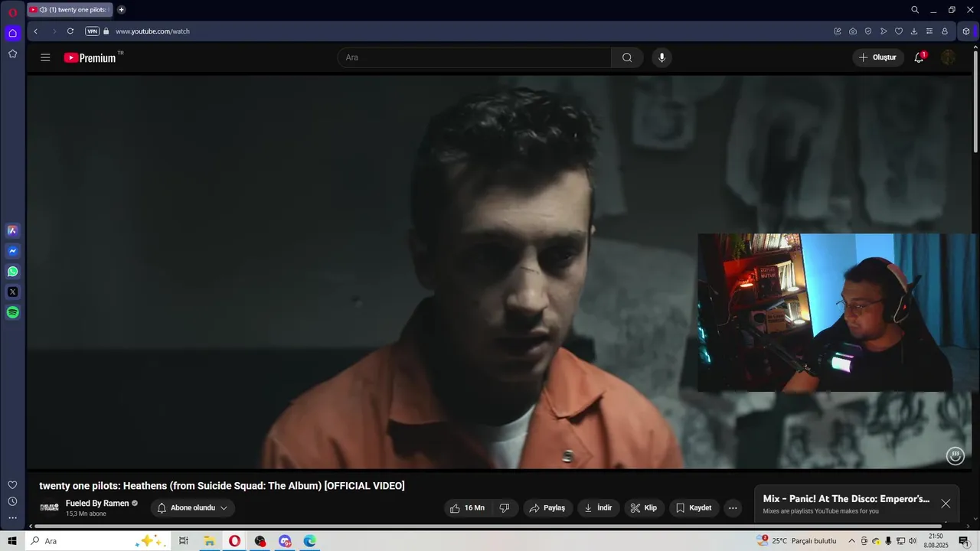Open Fueled By Ramen channel name link

pos(97,504)
